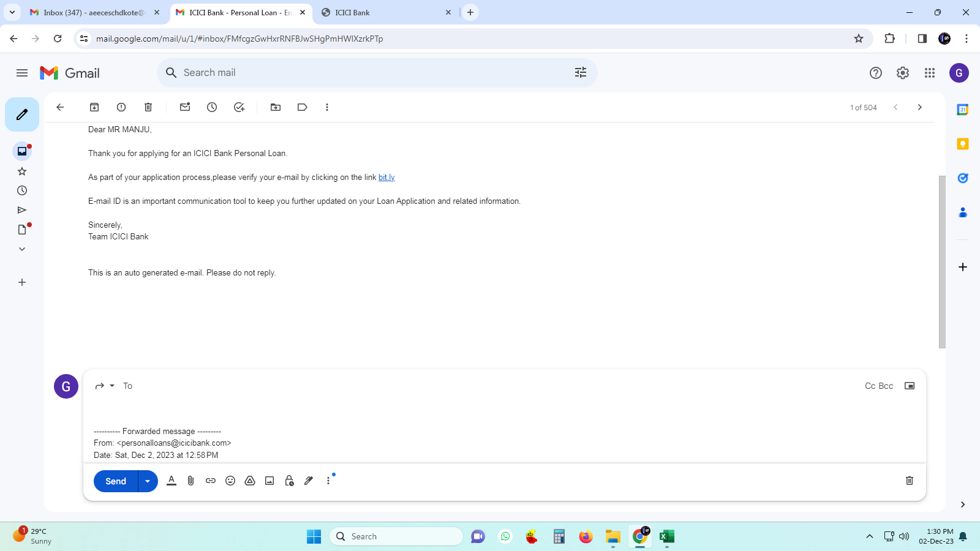Create a new label with plus icon
This screenshot has height=551, width=980.
(22, 282)
